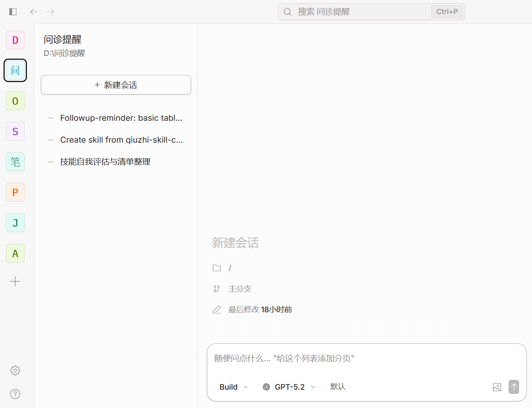Toggle the sidebar panel icon
This screenshot has height=408, width=532.
13,12
